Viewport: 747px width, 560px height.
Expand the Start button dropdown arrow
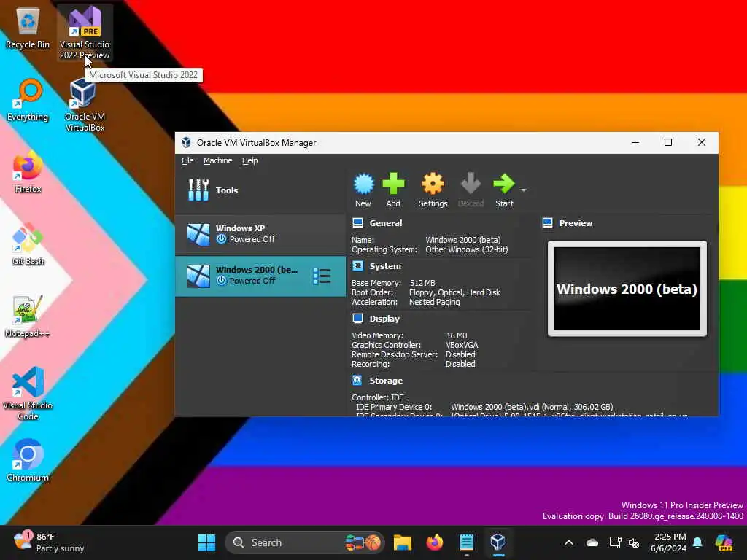524,190
